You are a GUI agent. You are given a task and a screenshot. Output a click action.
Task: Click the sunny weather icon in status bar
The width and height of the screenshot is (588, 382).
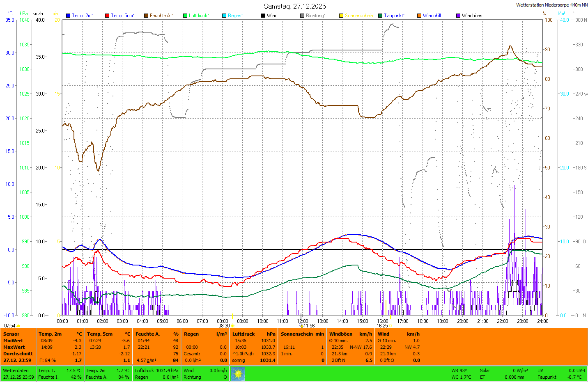238,374
